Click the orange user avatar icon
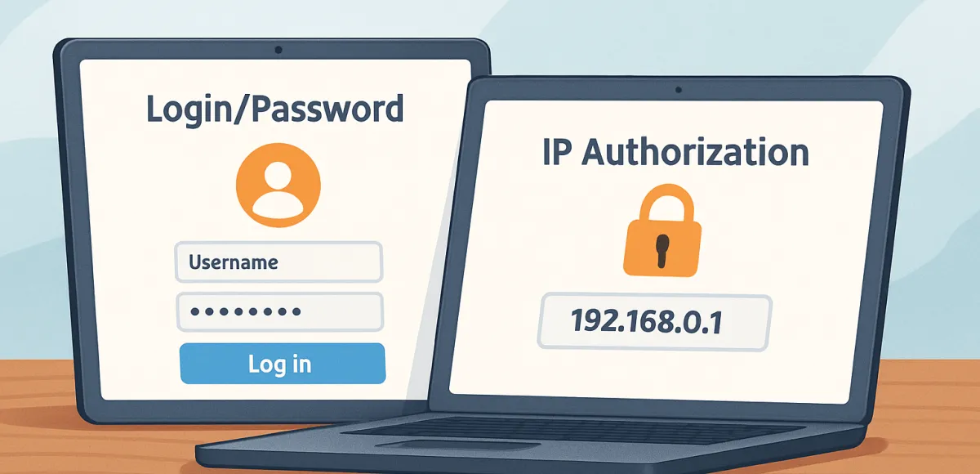This screenshot has width=980, height=474. tap(278, 187)
